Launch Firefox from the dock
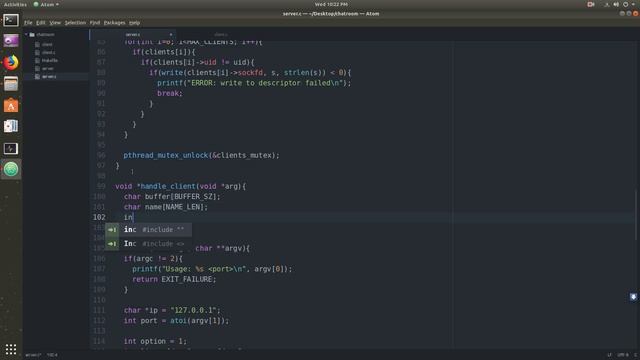Viewport: 640px width, 360px height. click(x=11, y=62)
